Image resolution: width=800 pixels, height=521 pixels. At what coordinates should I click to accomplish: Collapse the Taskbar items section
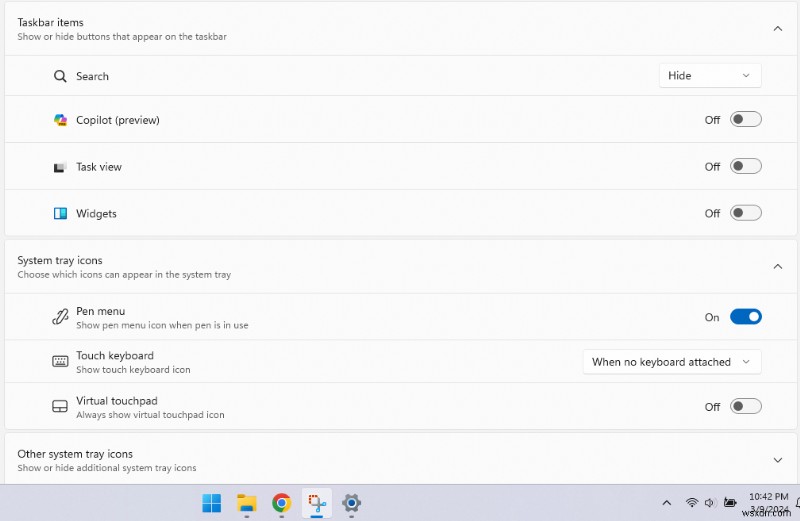pos(778,29)
